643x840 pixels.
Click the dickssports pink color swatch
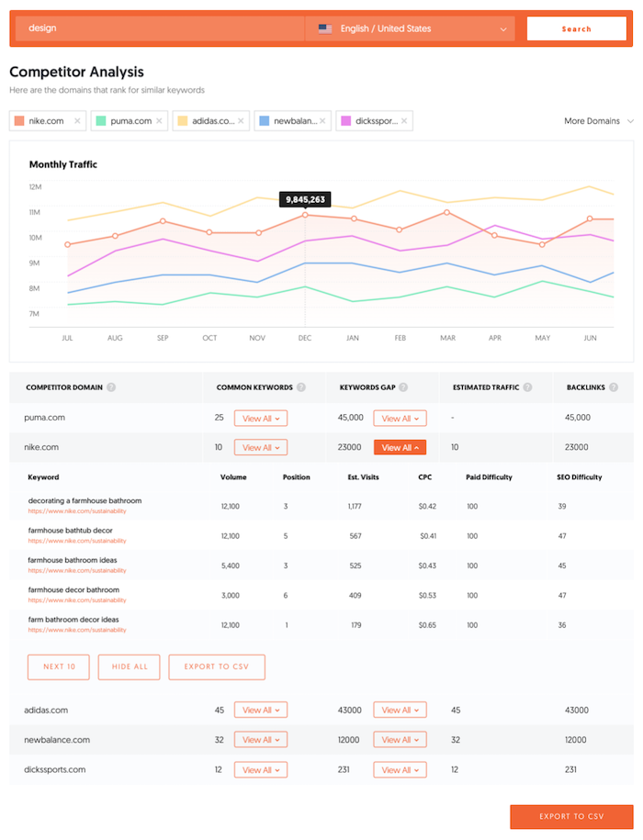point(346,121)
